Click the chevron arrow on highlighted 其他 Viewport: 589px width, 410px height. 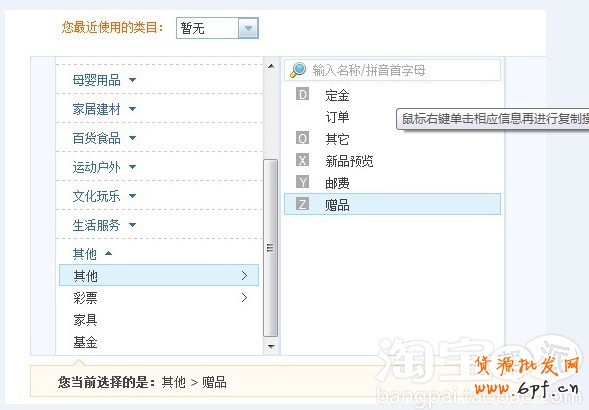coord(245,275)
